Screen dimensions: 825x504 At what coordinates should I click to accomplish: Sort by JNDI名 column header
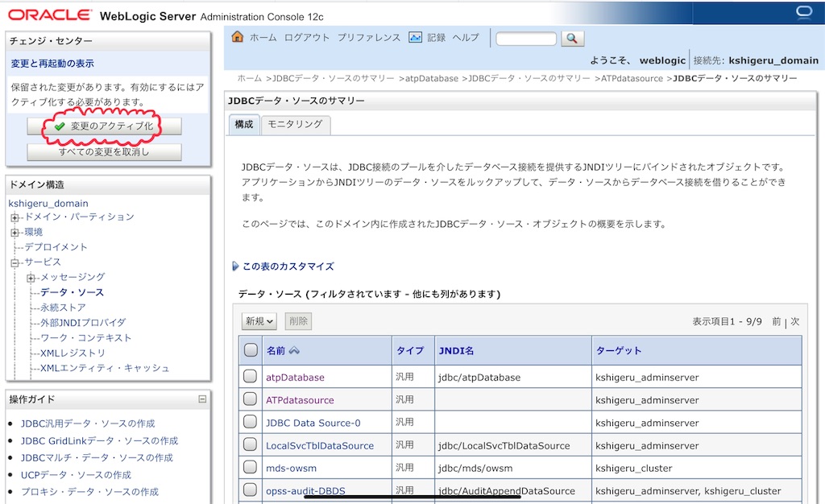456,350
